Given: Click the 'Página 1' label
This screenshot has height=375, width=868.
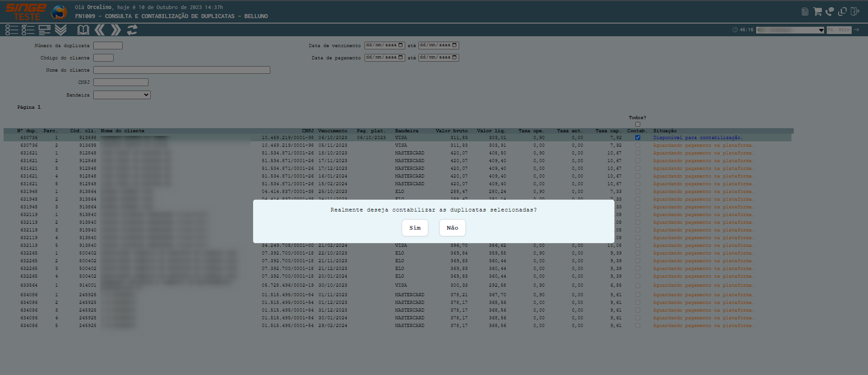Looking at the screenshot, I should tap(29, 107).
